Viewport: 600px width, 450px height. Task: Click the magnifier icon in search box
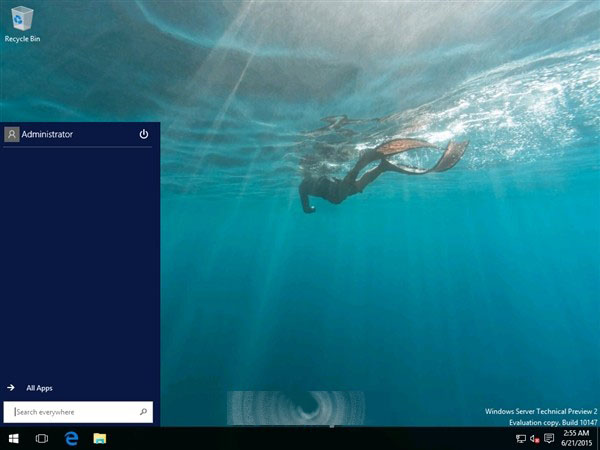pyautogui.click(x=143, y=412)
